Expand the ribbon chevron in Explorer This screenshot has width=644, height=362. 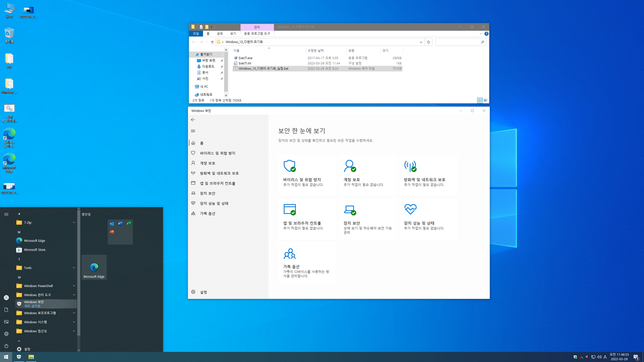click(x=481, y=34)
